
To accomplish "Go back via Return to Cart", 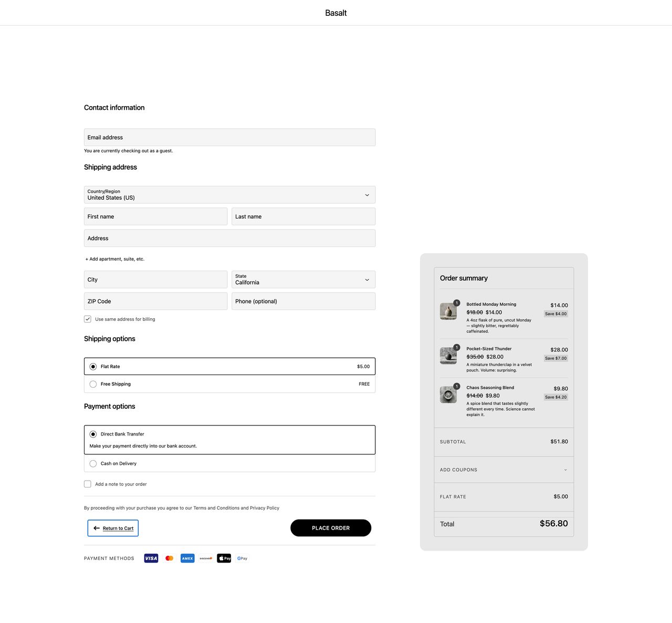I will pos(113,528).
